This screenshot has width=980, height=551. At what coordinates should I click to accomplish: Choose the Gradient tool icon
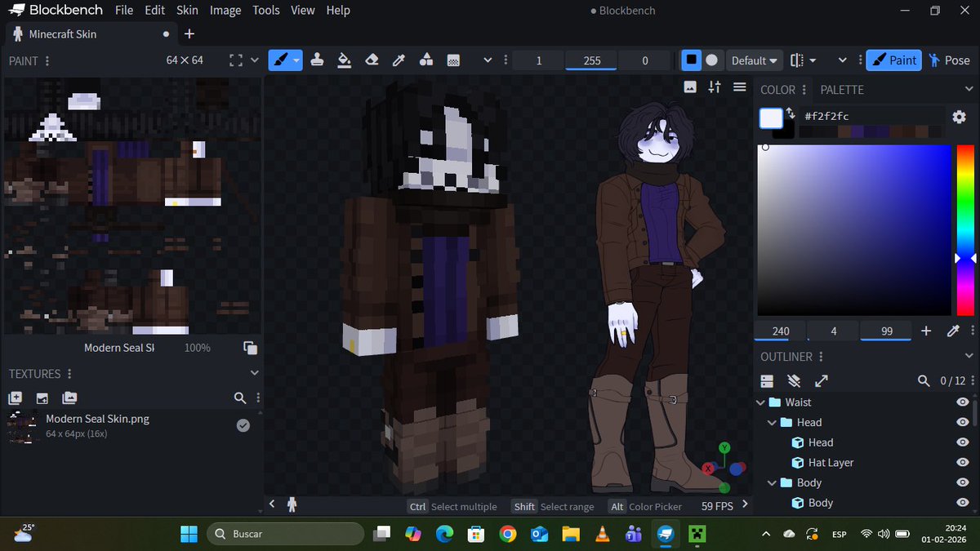tap(453, 60)
